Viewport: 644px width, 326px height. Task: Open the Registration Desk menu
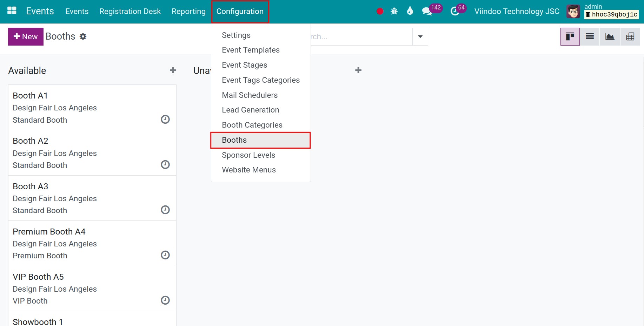tap(130, 12)
